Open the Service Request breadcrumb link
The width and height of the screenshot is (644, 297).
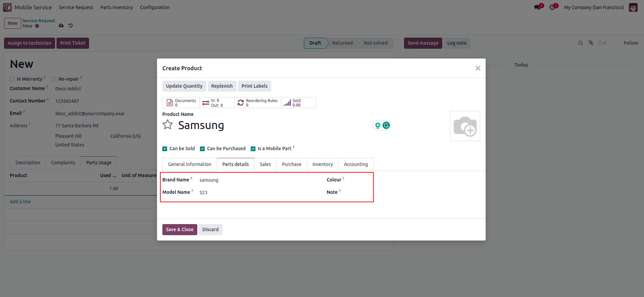(39, 20)
